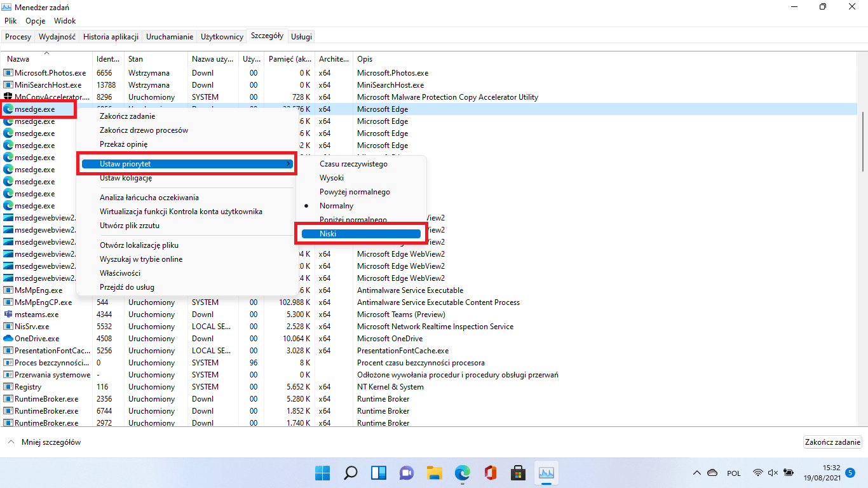Sort by Pamięć column header
This screenshot has width=868, height=488.
[x=289, y=59]
